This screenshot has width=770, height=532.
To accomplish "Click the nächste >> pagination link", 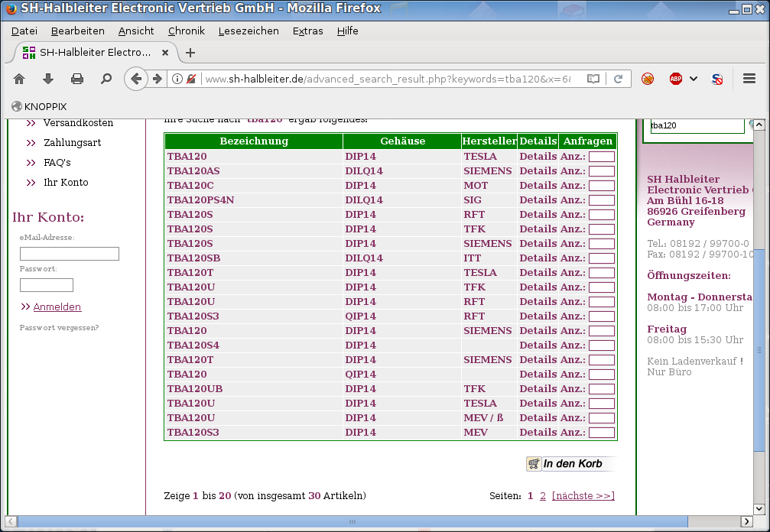I will click(x=583, y=495).
